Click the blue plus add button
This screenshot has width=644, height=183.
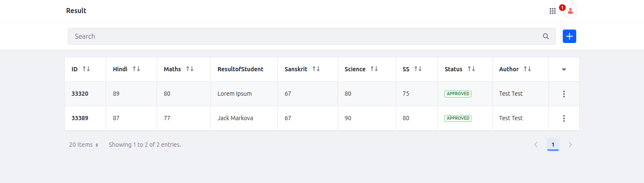click(x=569, y=36)
